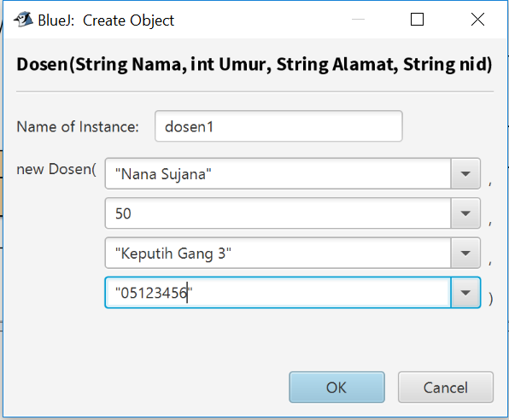Click into the "Nana Sujana" parameter field
The image size is (509, 420).
click(278, 173)
